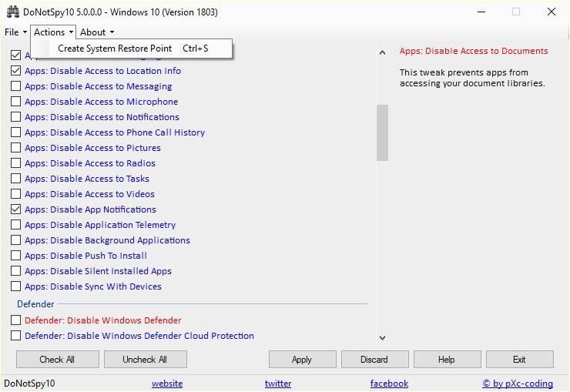The image size is (570, 392).
Task: Expand the About dropdown menu
Action: point(96,32)
